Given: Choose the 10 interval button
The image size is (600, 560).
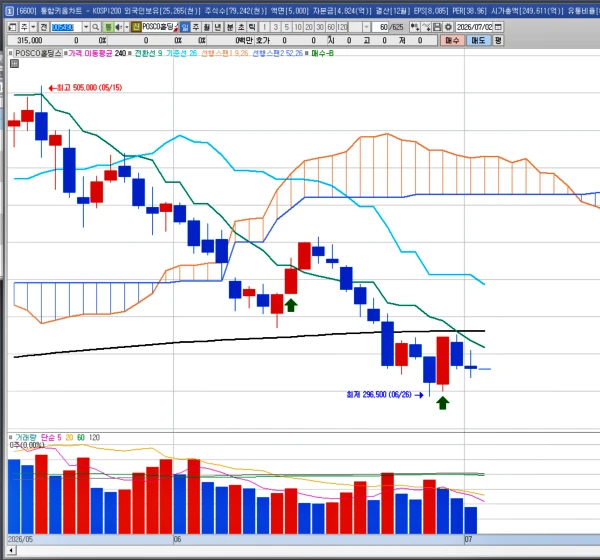Looking at the screenshot, I should [x=298, y=27].
